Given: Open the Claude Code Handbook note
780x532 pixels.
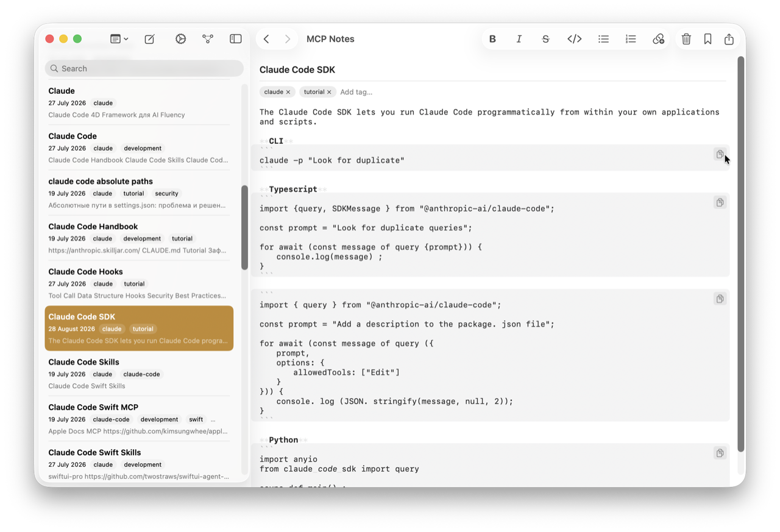Looking at the screenshot, I should [139, 238].
